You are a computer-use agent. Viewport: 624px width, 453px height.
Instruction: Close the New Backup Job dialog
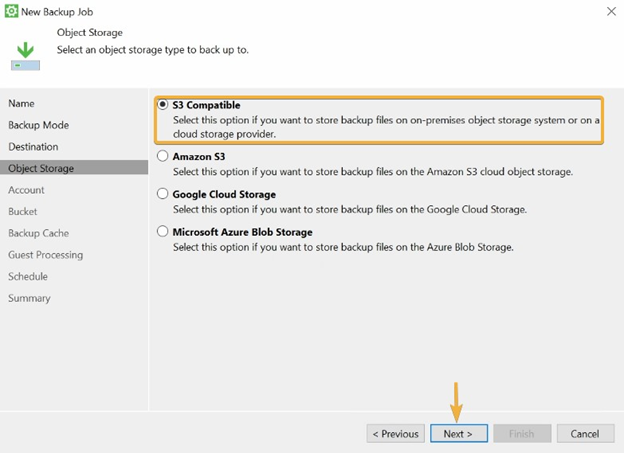[x=611, y=11]
